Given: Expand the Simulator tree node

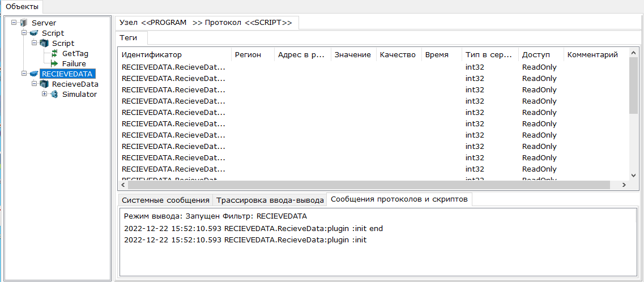Looking at the screenshot, I should (45, 95).
